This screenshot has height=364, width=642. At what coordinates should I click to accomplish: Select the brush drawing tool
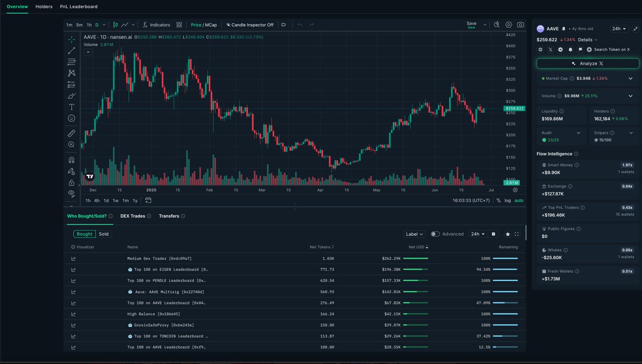[x=71, y=96]
